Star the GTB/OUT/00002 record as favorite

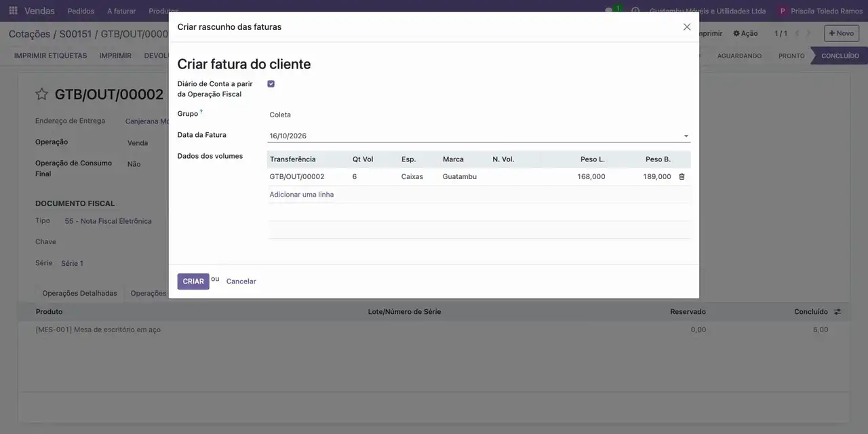[41, 94]
